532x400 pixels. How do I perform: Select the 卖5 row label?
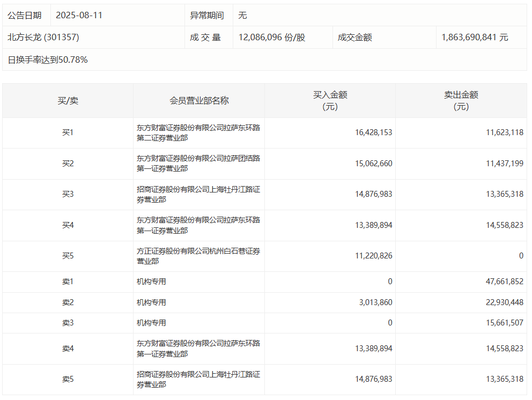click(x=68, y=379)
